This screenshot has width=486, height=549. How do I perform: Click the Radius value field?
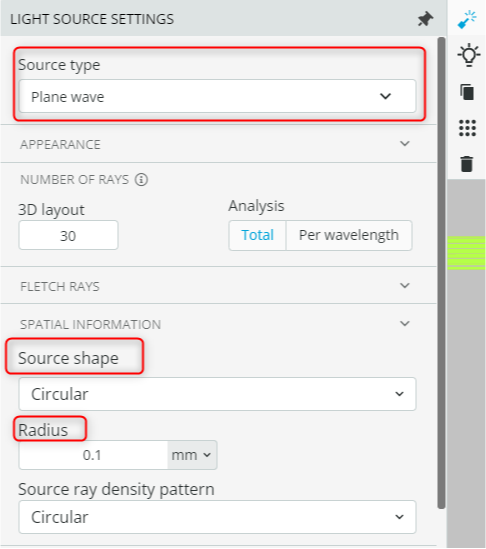click(93, 455)
